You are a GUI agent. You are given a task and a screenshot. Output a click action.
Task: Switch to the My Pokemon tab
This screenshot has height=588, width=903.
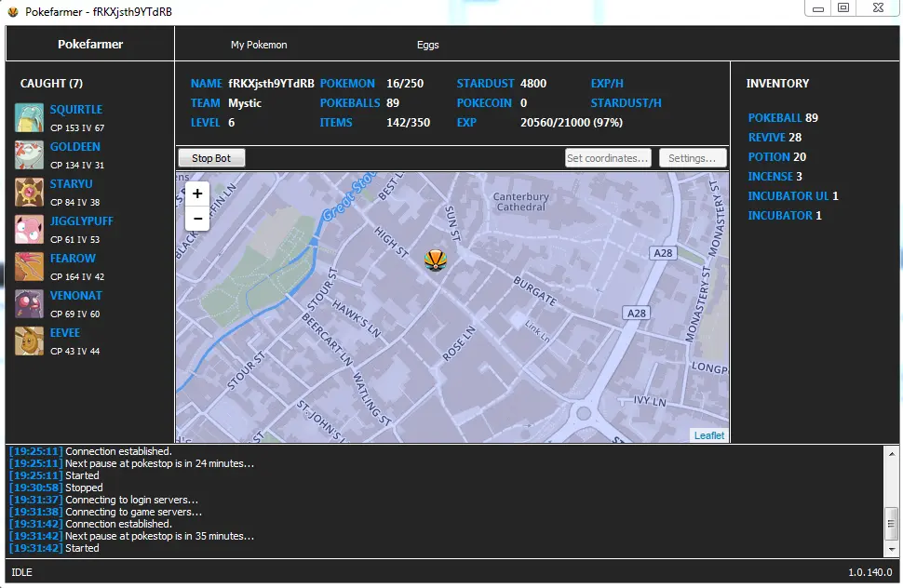pos(259,45)
